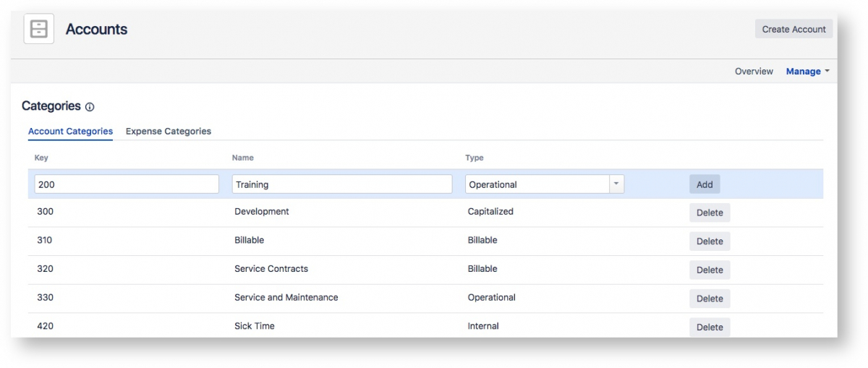
Task: Click the Key column header
Action: click(41, 158)
